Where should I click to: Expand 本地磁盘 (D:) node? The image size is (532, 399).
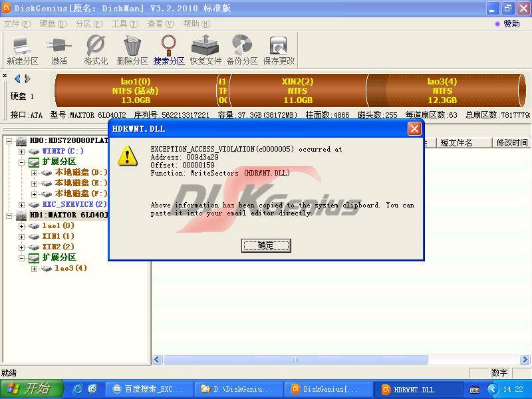tap(35, 173)
